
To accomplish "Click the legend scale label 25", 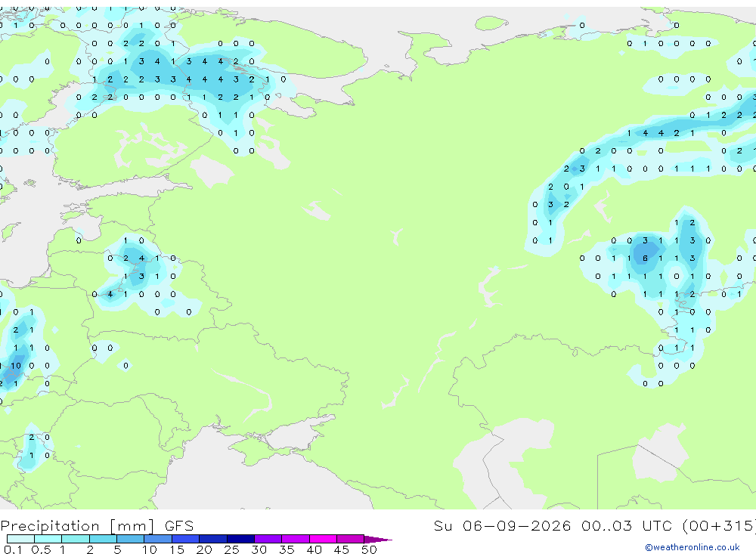I will [x=231, y=549].
